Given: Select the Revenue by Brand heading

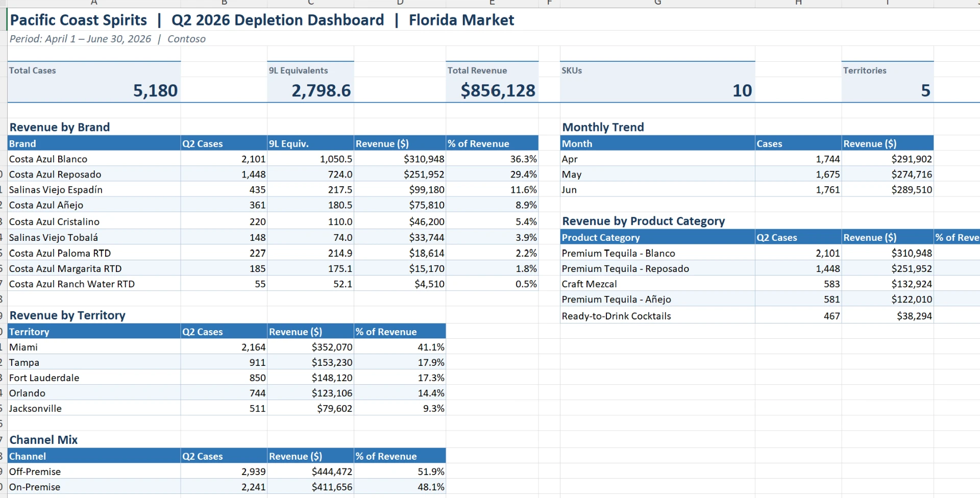Looking at the screenshot, I should click(60, 127).
